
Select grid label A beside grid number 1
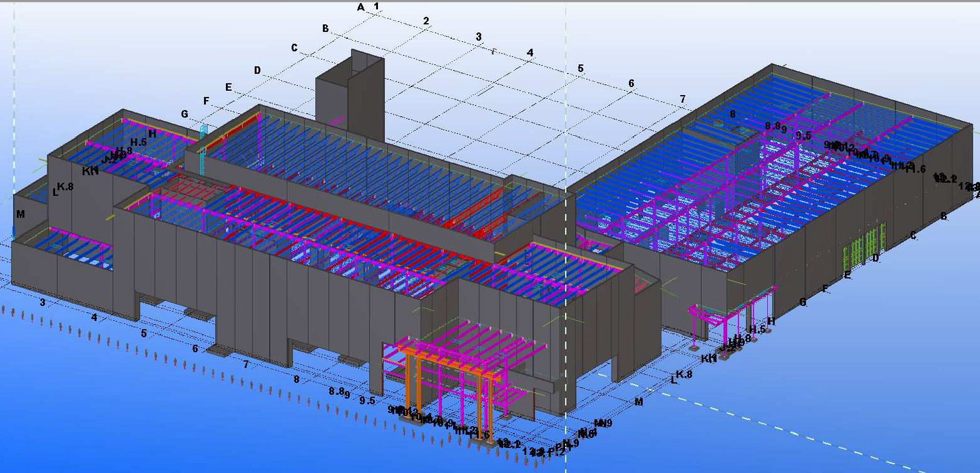click(x=360, y=8)
